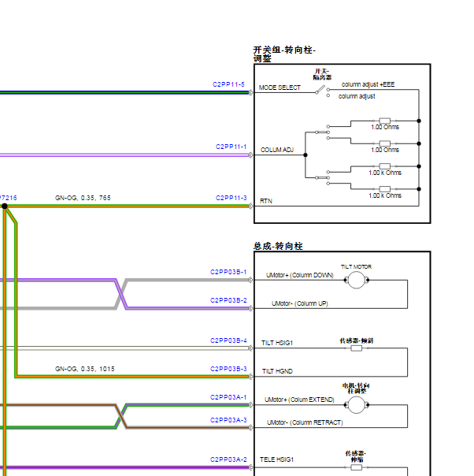Click the COLUM ADJ pin text
Screen dimensions: 474x476
point(277,150)
